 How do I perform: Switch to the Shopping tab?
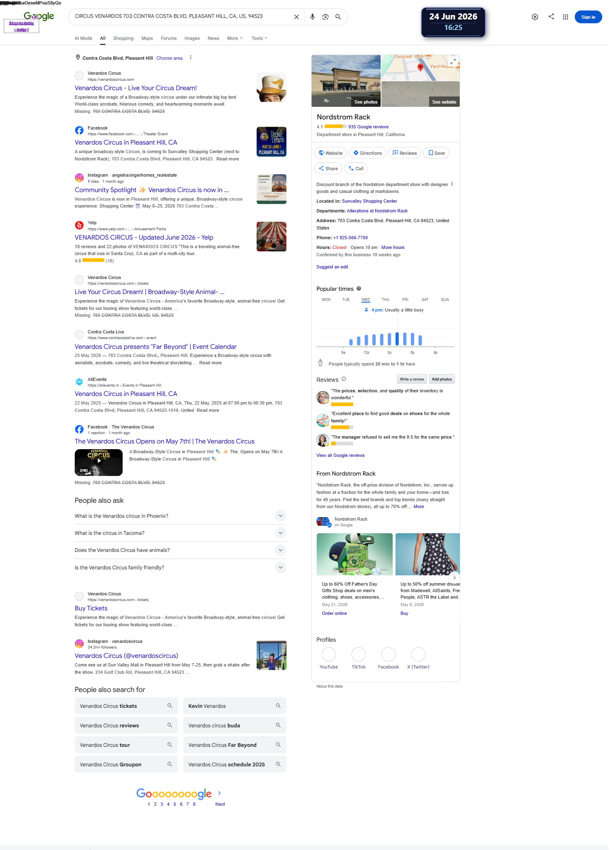pyautogui.click(x=123, y=38)
